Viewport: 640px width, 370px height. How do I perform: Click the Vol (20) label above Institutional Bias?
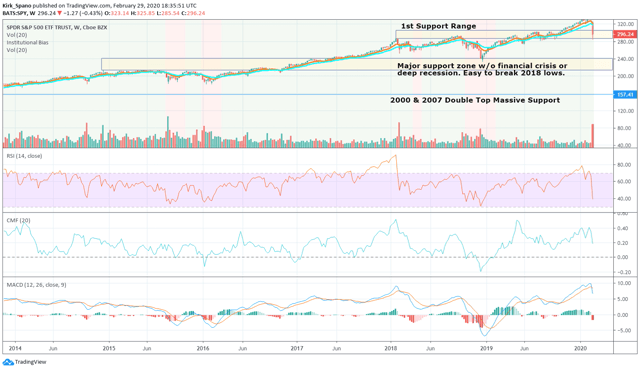coord(17,35)
